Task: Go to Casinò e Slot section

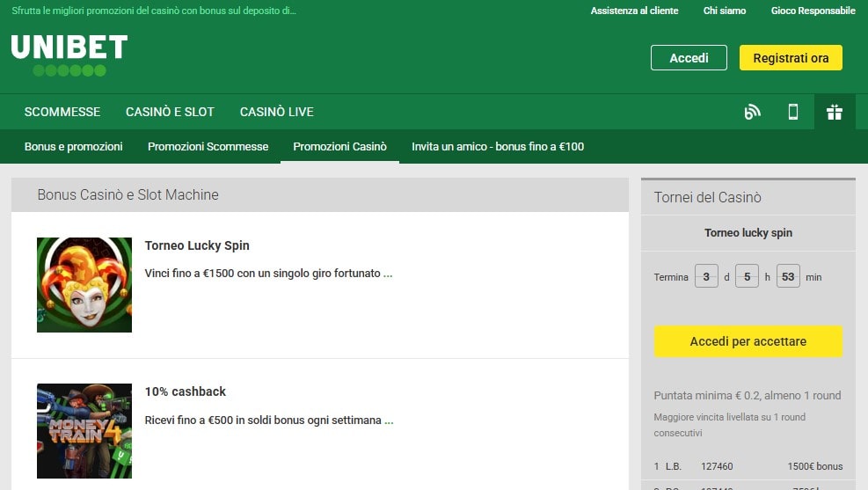Action: point(170,112)
